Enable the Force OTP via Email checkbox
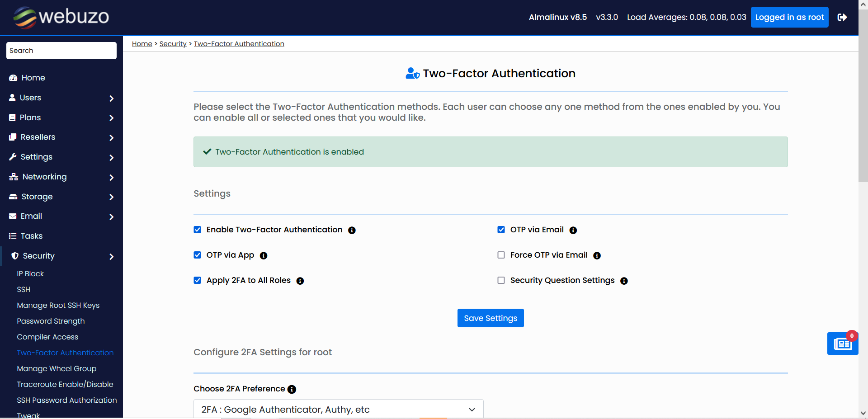This screenshot has width=868, height=419. 501,255
